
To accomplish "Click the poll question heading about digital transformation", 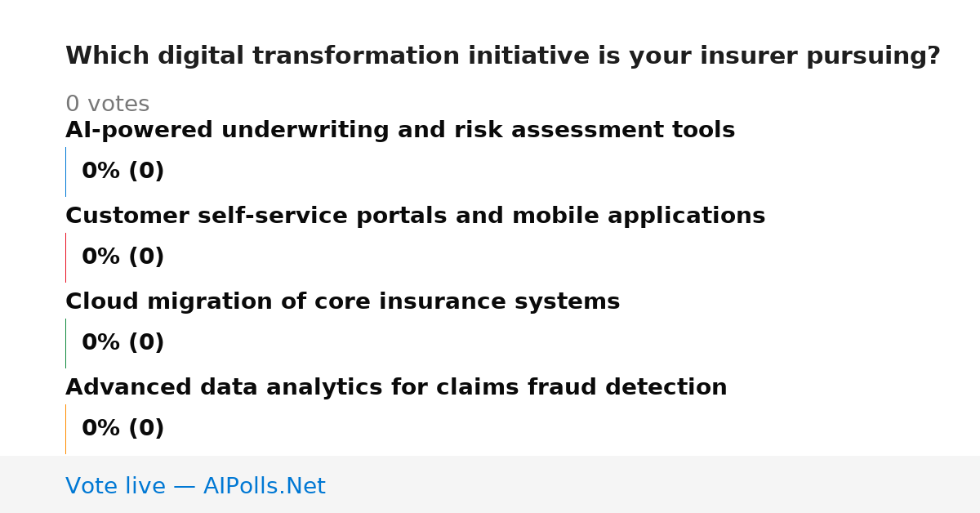I will (502, 56).
